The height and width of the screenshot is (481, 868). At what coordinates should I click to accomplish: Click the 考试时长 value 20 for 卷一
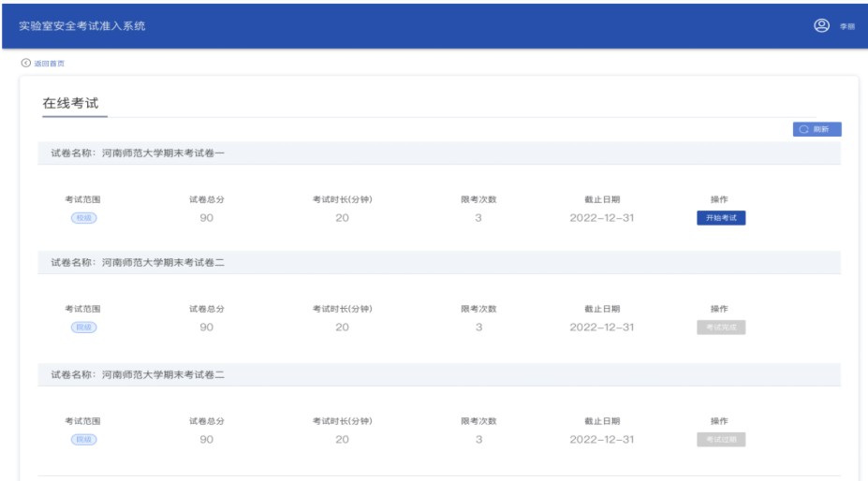342,218
